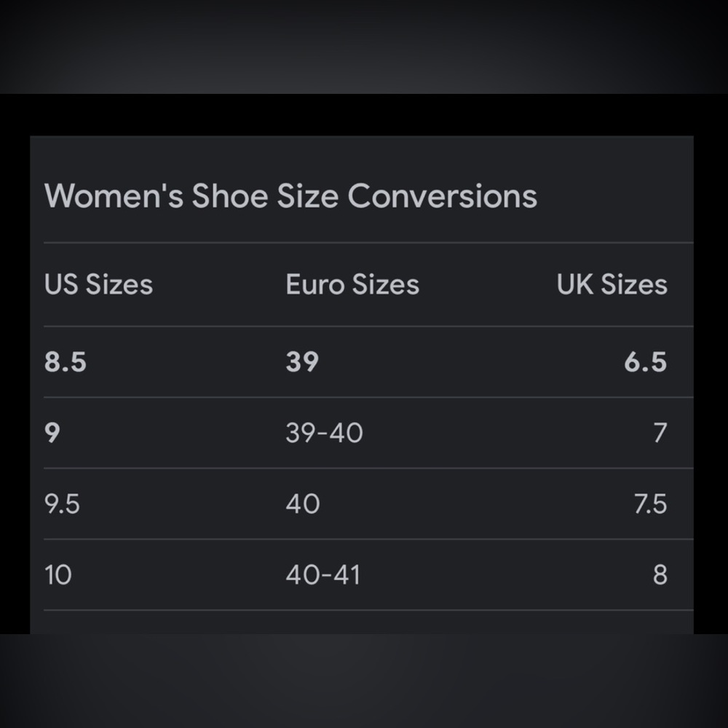The width and height of the screenshot is (728, 728).
Task: Pick the US size 9.5 cell
Action: 62,504
